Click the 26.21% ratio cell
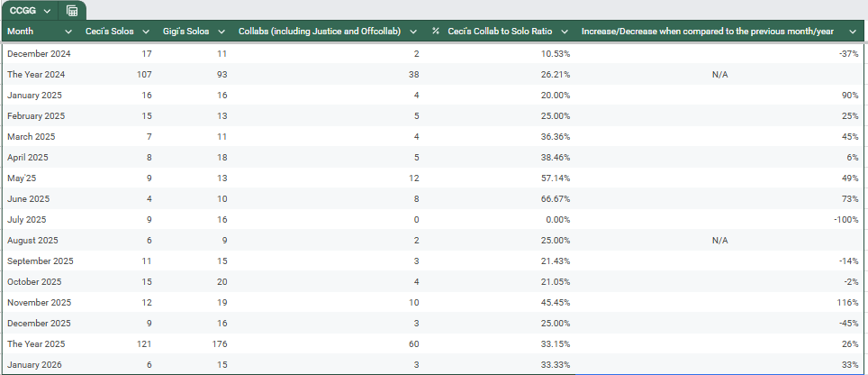 [556, 75]
